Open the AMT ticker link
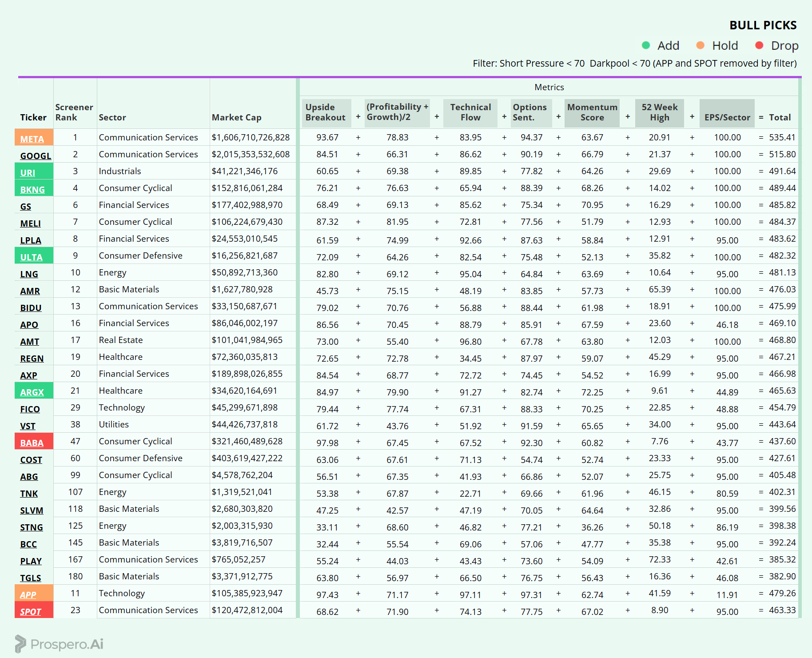Image resolution: width=812 pixels, height=658 pixels. [29, 342]
